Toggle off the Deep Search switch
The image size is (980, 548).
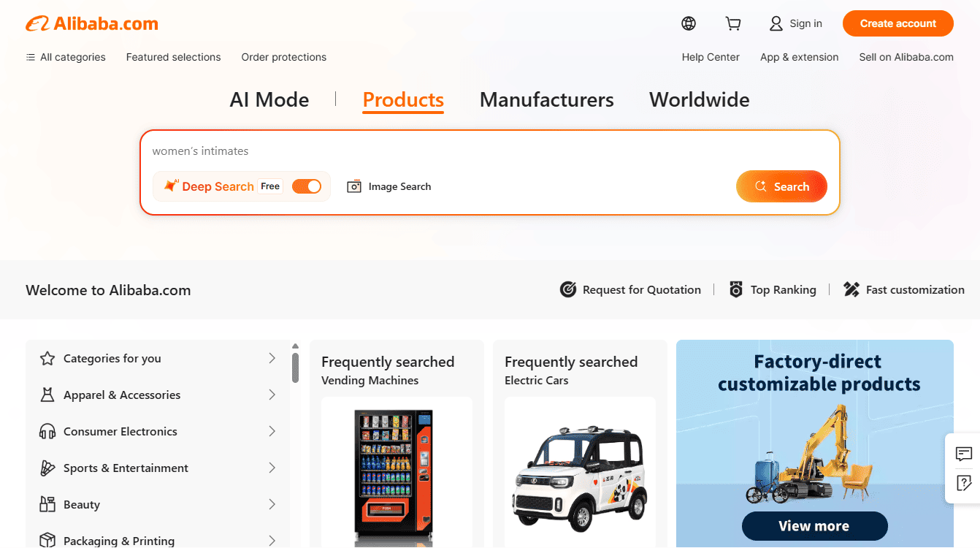pyautogui.click(x=307, y=186)
